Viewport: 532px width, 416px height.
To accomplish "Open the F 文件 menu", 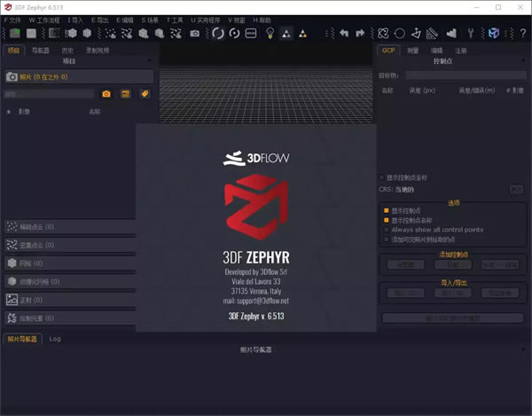I will (x=12, y=20).
